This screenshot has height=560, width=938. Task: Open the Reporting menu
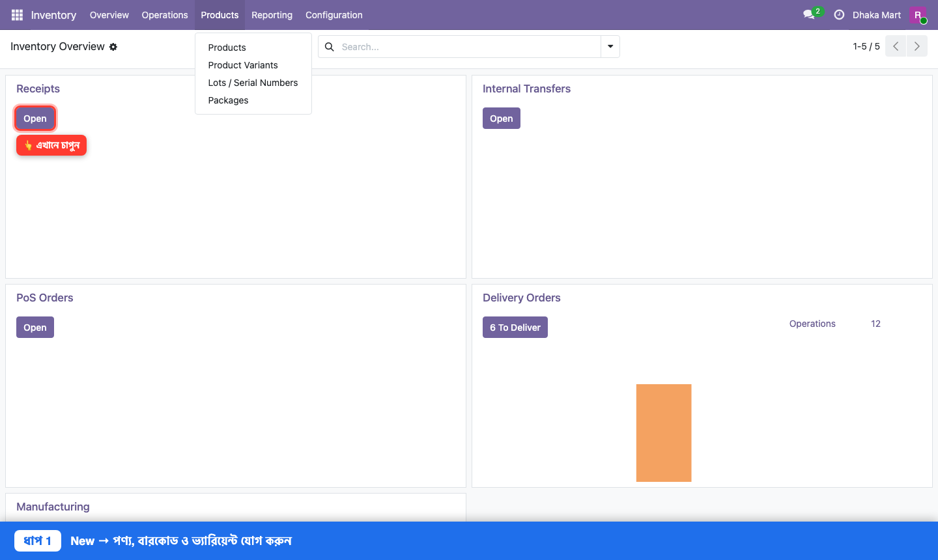[x=272, y=15]
